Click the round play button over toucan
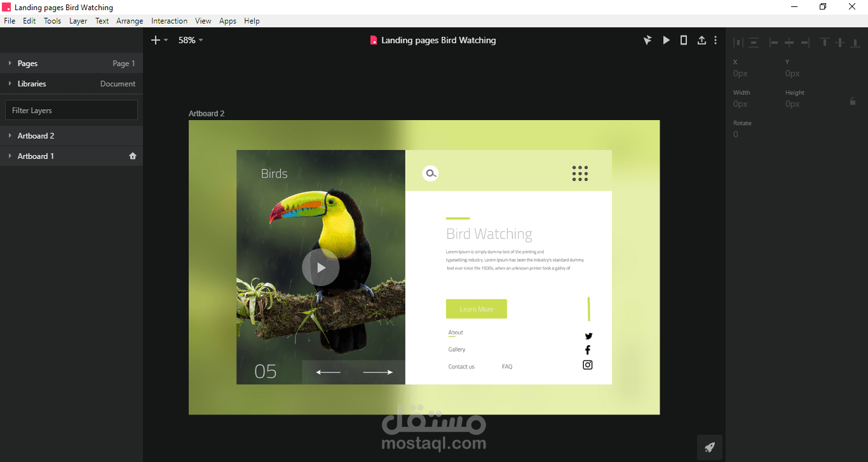Screen dimensions: 868x462 tap(321, 268)
